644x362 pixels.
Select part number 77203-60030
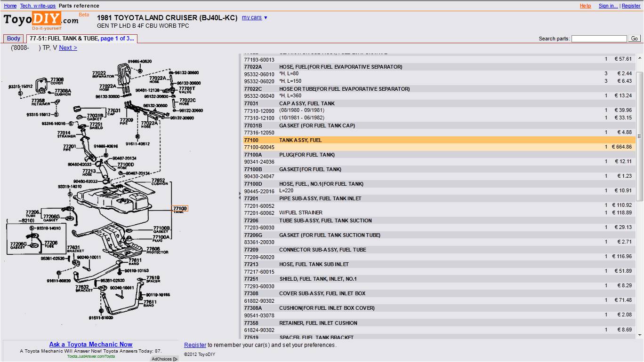(x=259, y=228)
